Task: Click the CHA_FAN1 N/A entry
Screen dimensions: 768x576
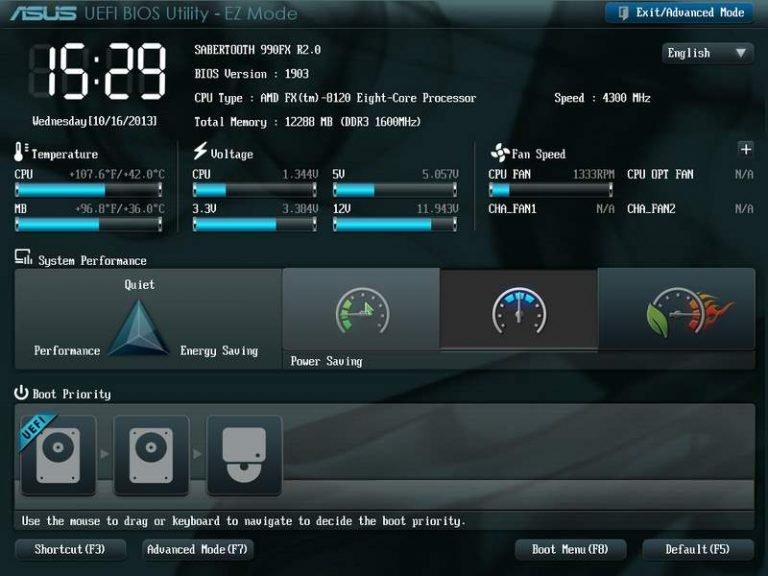Action: coord(552,209)
